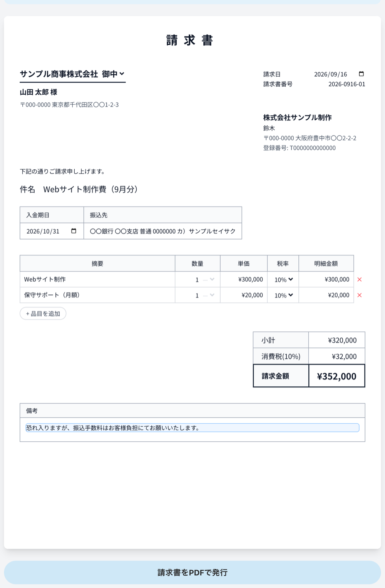Click the 明細金額 column header
The image size is (385, 588).
[326, 264]
